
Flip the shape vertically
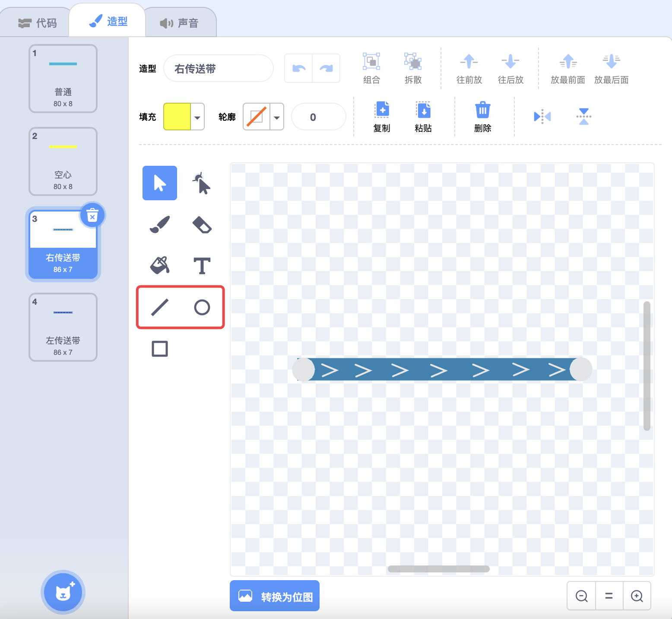[584, 117]
